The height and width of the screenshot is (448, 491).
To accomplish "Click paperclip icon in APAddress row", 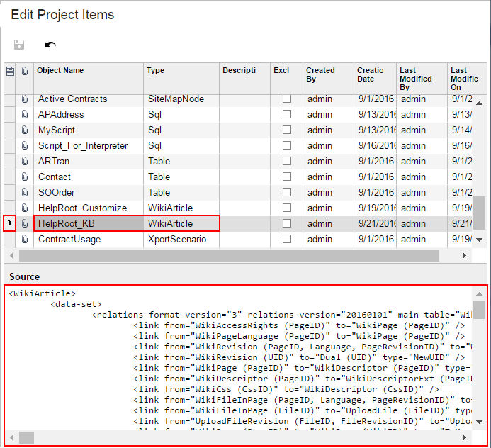I will coord(24,115).
